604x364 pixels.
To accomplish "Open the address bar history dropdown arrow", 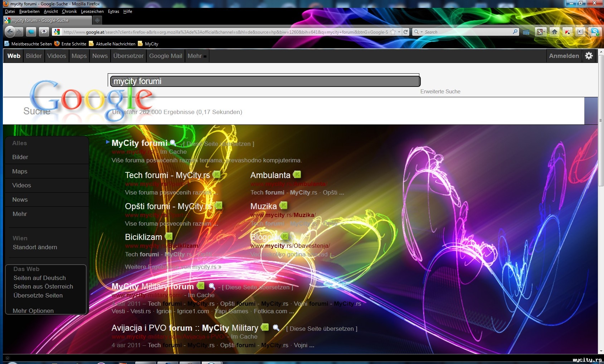I will (x=399, y=32).
